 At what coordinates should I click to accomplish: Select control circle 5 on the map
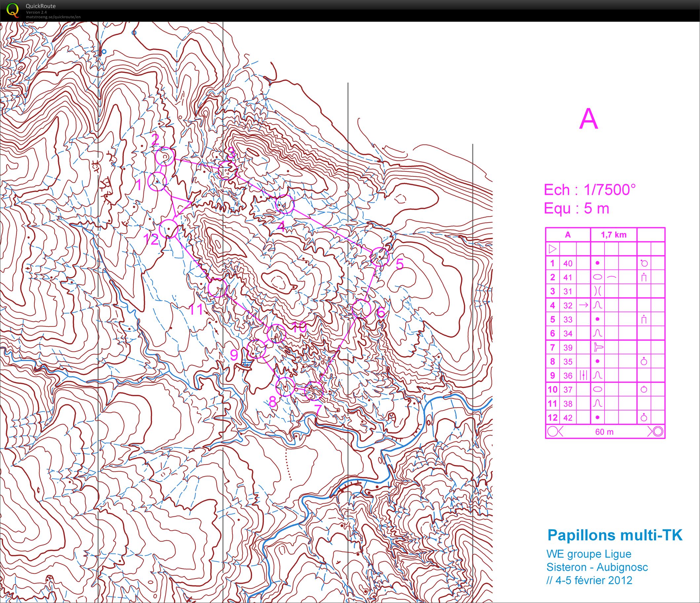(379, 257)
